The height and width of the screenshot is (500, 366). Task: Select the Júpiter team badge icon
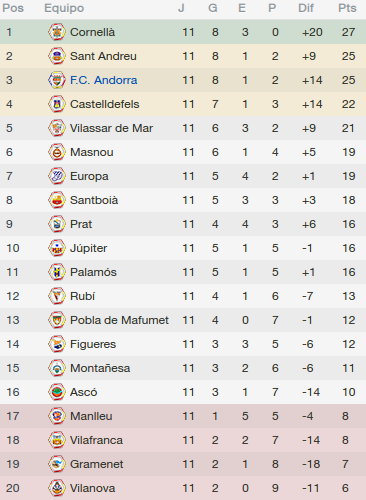coord(57,248)
